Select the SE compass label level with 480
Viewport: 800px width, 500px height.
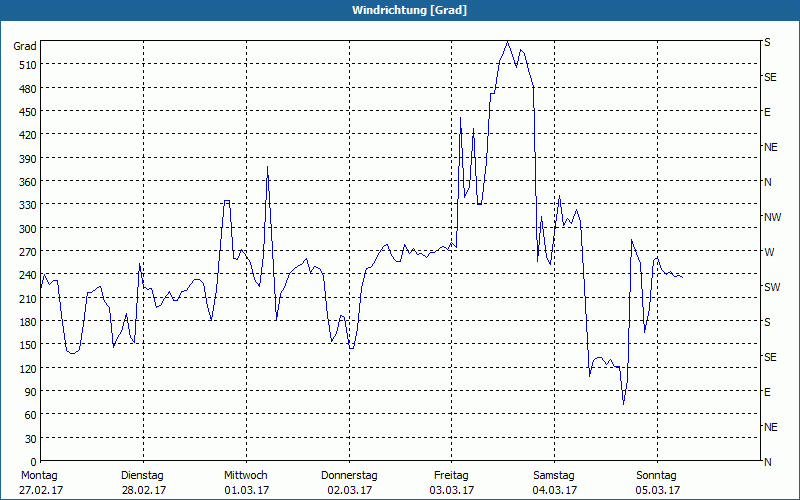tap(770, 78)
